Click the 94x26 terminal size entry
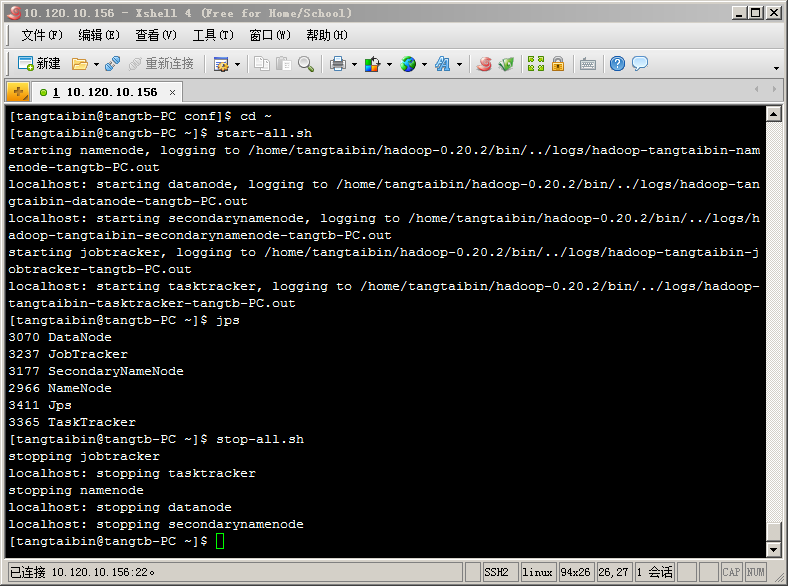This screenshot has height=586, width=788. tap(575, 572)
